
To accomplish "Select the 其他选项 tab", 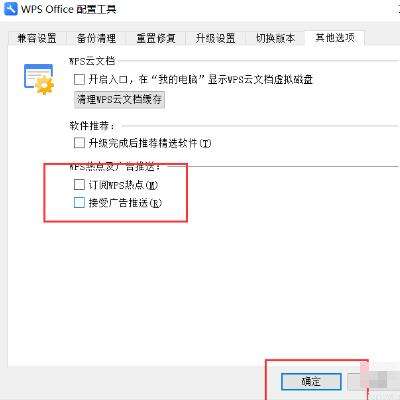I will [x=335, y=38].
